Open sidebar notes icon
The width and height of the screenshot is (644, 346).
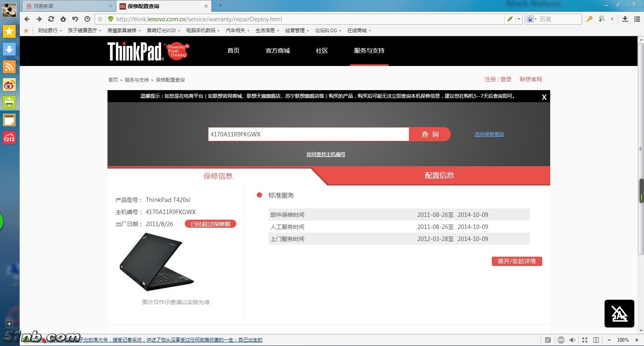(x=9, y=120)
